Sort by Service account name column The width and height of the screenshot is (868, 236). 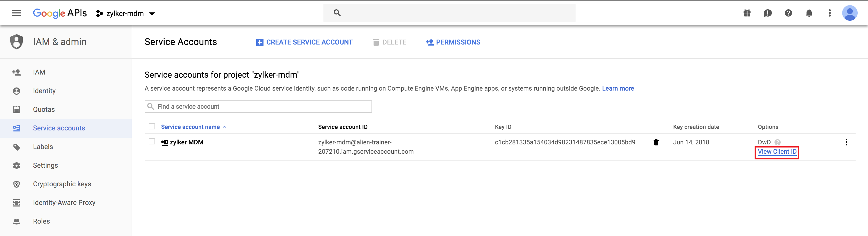(x=190, y=127)
